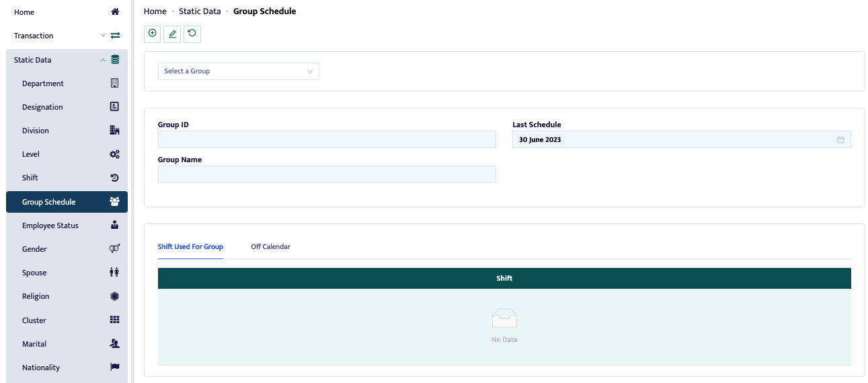The height and width of the screenshot is (383, 868).
Task: Click the Gender symbols icon
Action: click(x=114, y=249)
